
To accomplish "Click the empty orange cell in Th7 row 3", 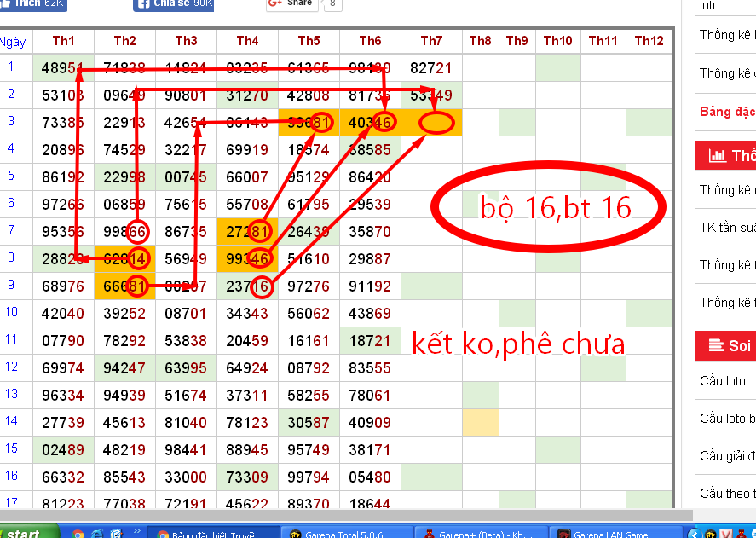I will [431, 123].
